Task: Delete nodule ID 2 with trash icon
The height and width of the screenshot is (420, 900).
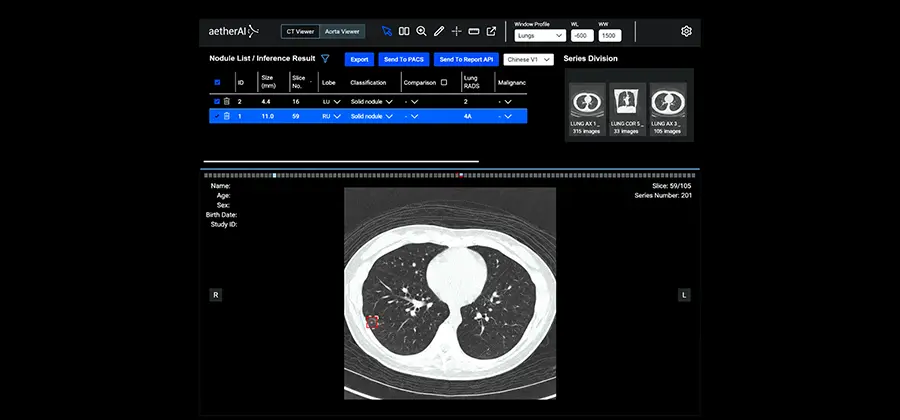Action: pyautogui.click(x=227, y=101)
